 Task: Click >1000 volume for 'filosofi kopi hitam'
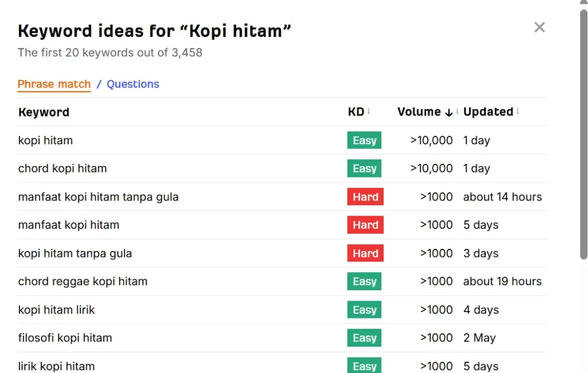coord(436,338)
